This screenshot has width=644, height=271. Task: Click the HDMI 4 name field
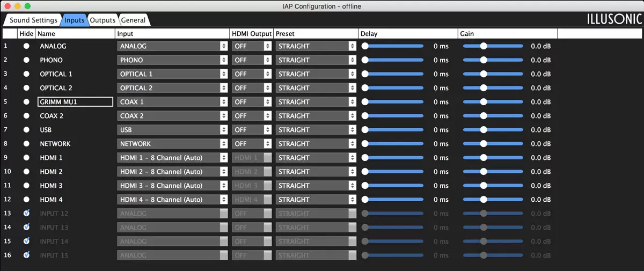(75, 200)
